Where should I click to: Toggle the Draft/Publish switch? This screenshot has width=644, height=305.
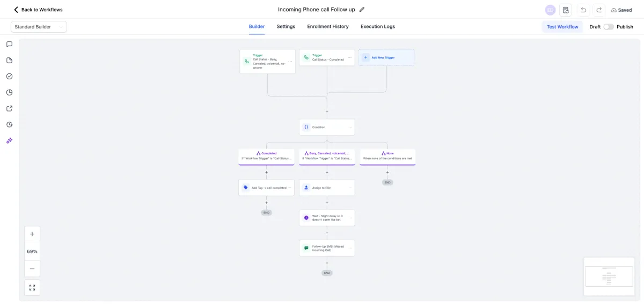pos(608,27)
